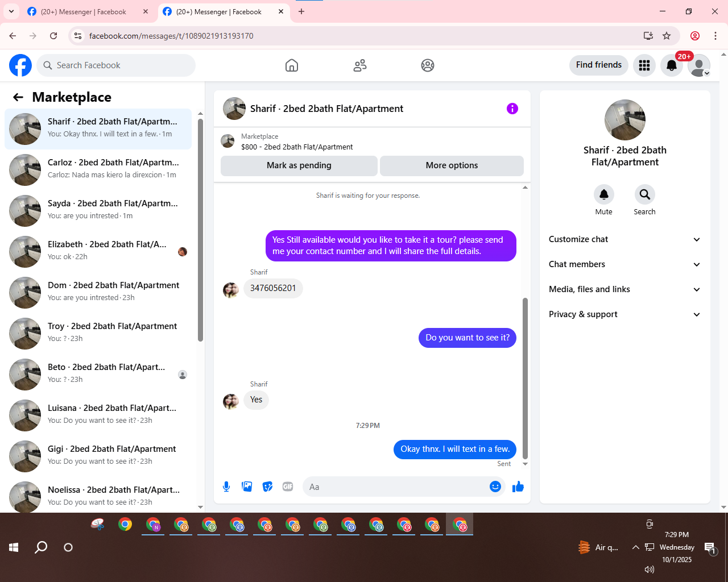Open the Dom conversation
Screen dimensions: 728x582
click(98, 293)
